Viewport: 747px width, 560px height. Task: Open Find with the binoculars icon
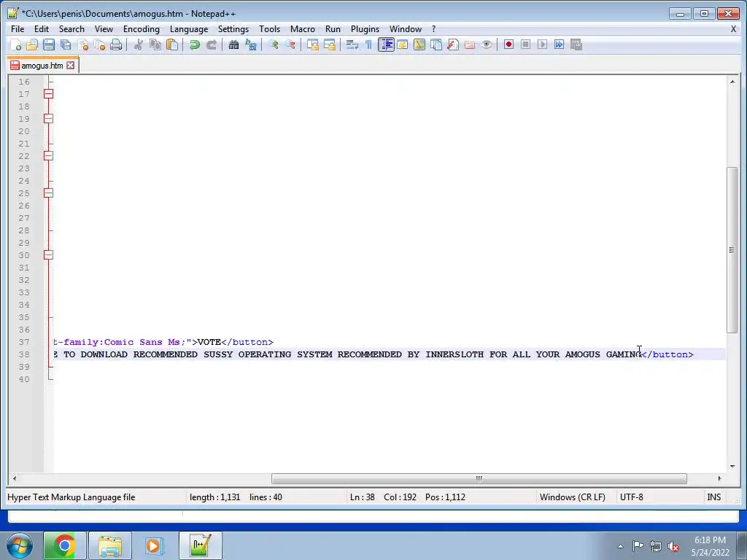pyautogui.click(x=233, y=44)
